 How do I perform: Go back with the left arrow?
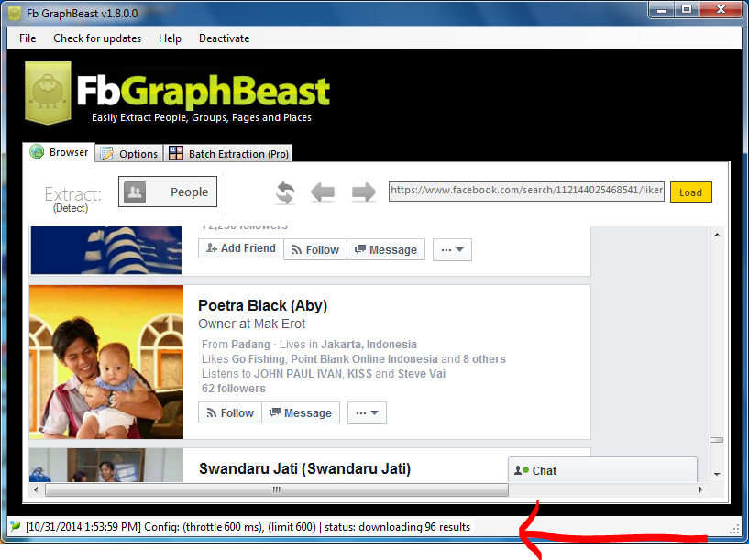(323, 192)
